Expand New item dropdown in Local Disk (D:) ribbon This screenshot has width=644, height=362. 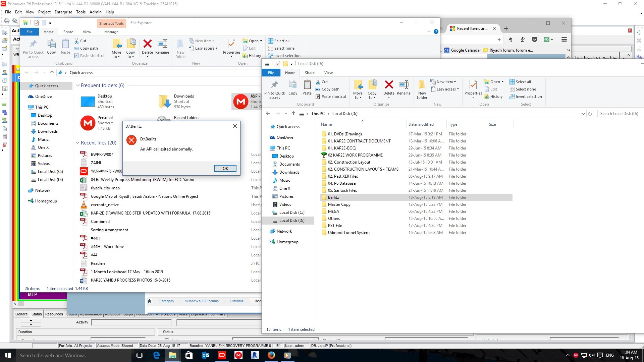[x=443, y=82]
